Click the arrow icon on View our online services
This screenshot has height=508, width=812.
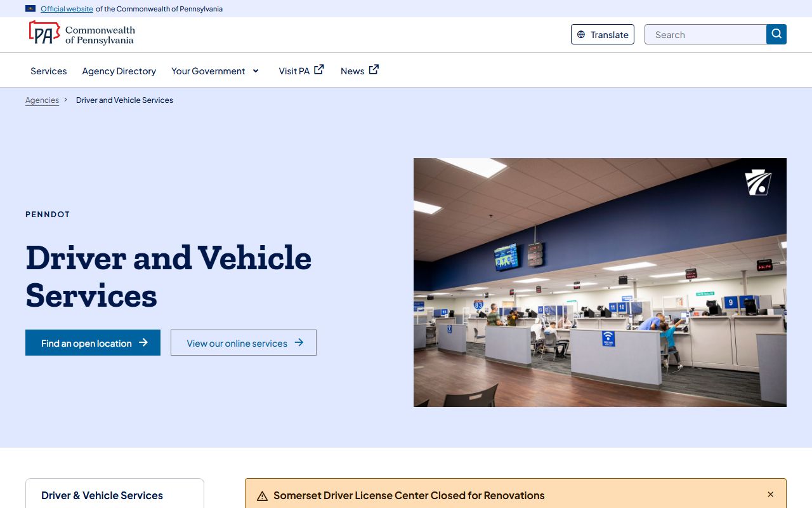click(299, 343)
